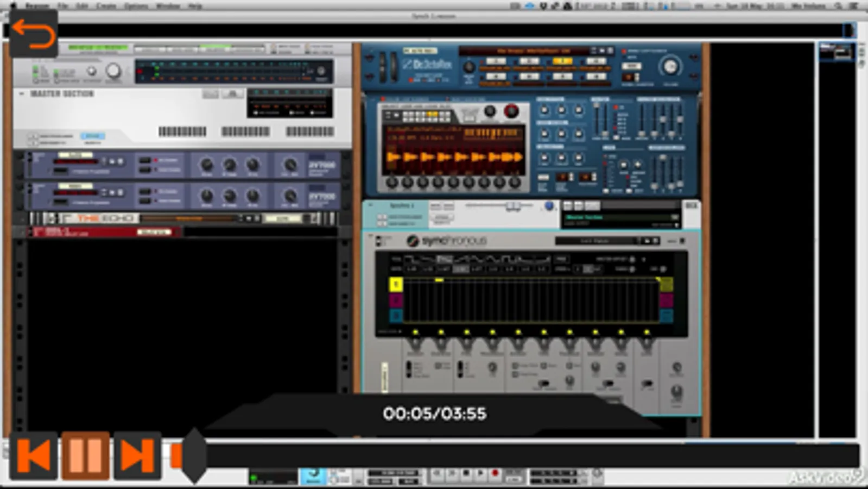Click the rack navigator thumbnail
Screen dimensions: 868x489
point(837,52)
